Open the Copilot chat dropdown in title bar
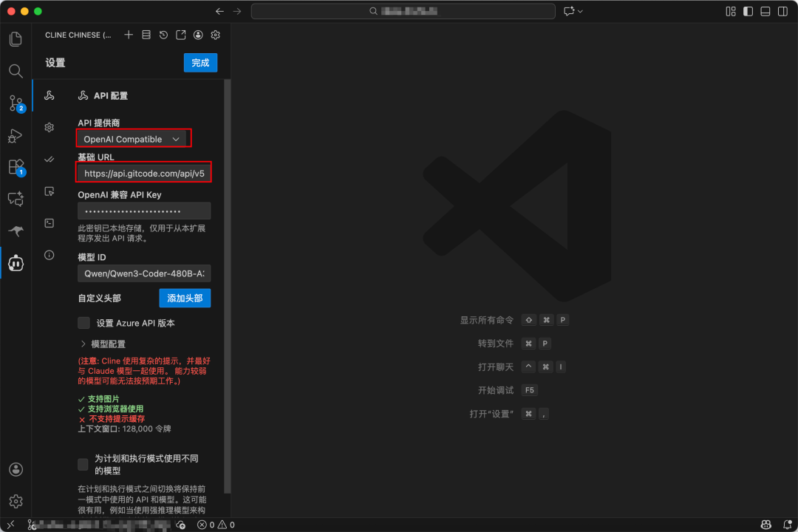Viewport: 798px width, 532px height. click(x=573, y=11)
